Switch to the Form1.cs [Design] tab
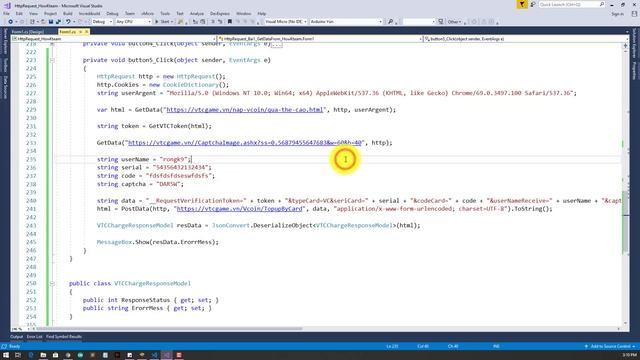This screenshot has width=640, height=360. point(27,32)
